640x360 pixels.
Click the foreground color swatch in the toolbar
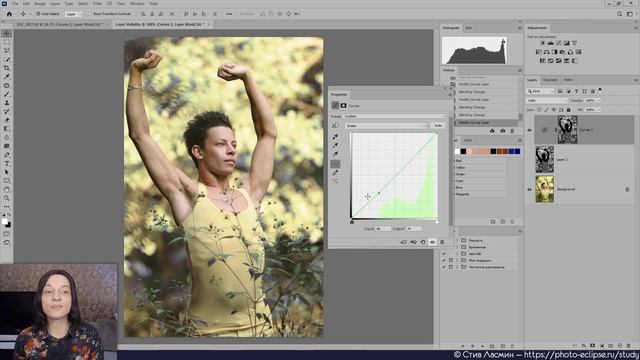[4, 222]
